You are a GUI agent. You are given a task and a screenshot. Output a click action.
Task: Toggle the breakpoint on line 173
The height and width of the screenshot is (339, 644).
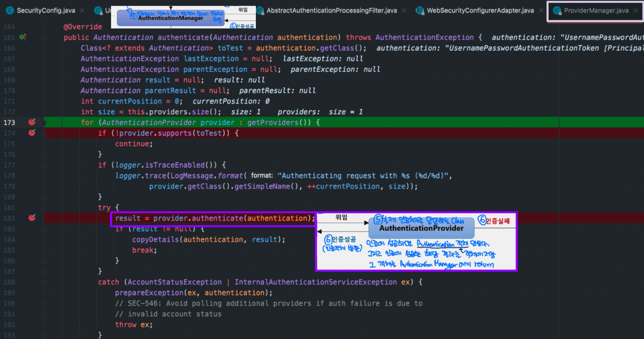tap(32, 122)
